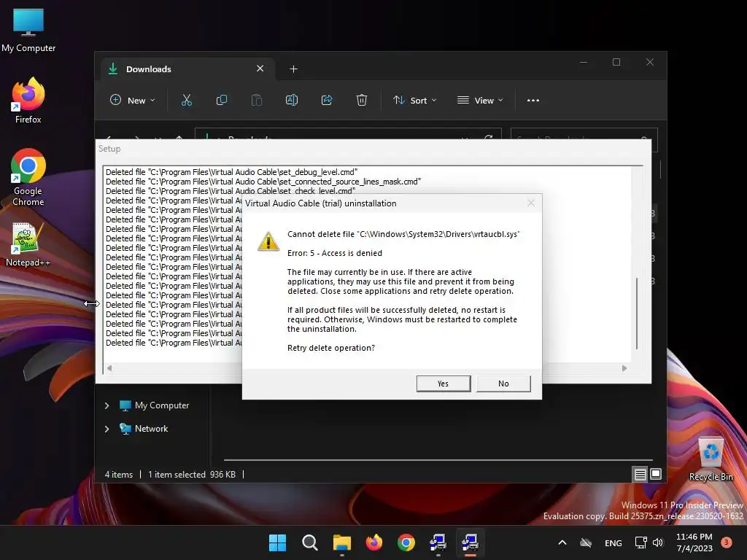Open the View dropdown in File Explorer
The width and height of the screenshot is (747, 560).
[480, 101]
